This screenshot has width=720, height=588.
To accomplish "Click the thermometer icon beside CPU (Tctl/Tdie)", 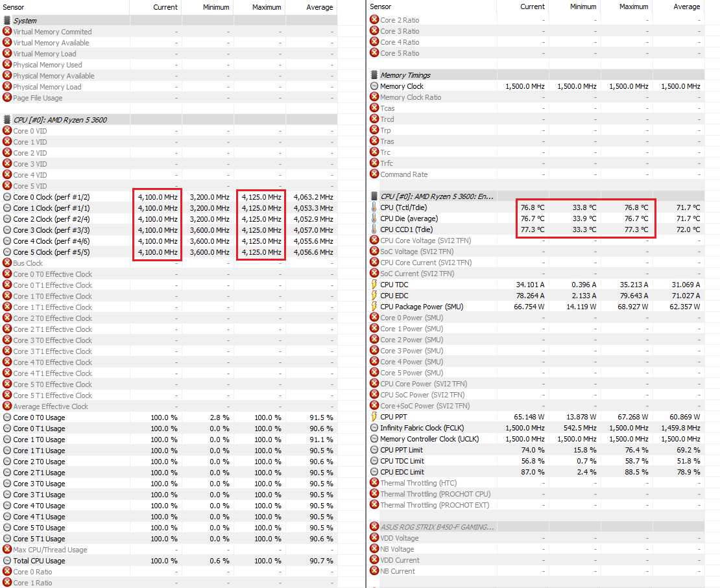I will [374, 207].
